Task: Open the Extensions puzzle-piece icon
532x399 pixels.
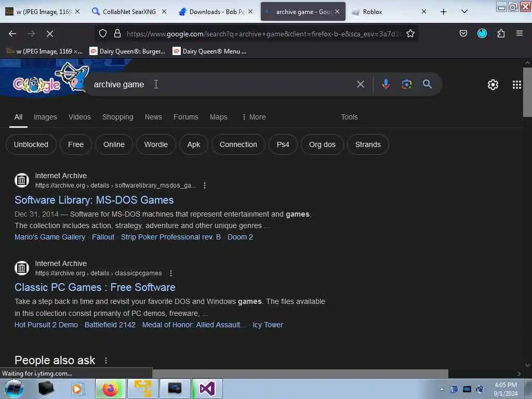Action: pyautogui.click(x=501, y=33)
